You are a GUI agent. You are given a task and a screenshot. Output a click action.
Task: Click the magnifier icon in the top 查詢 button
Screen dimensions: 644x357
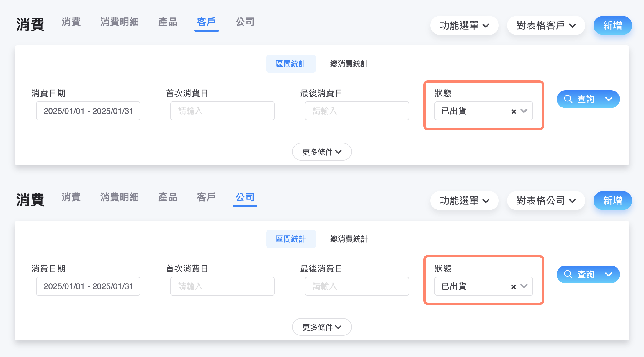point(568,99)
